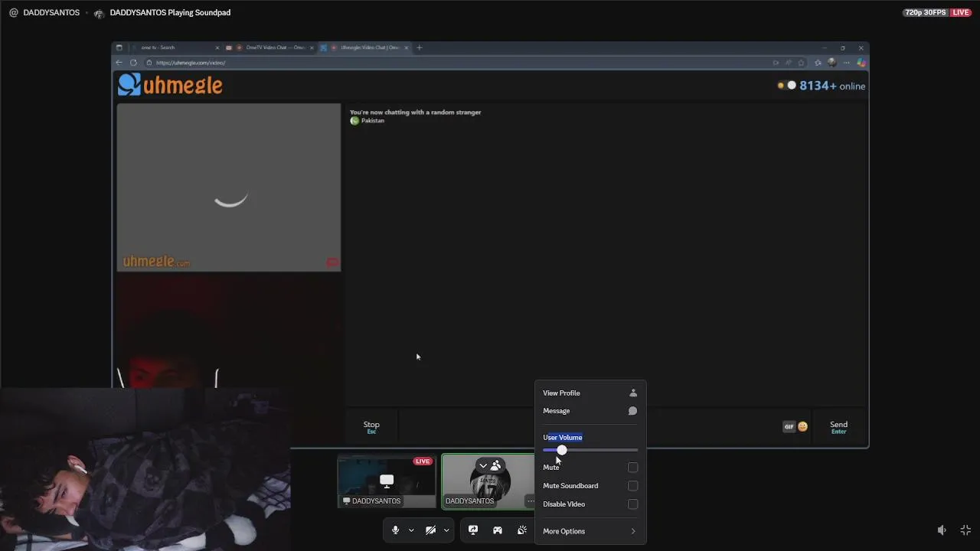Click the DADDYSANTOS name in the header

[51, 12]
